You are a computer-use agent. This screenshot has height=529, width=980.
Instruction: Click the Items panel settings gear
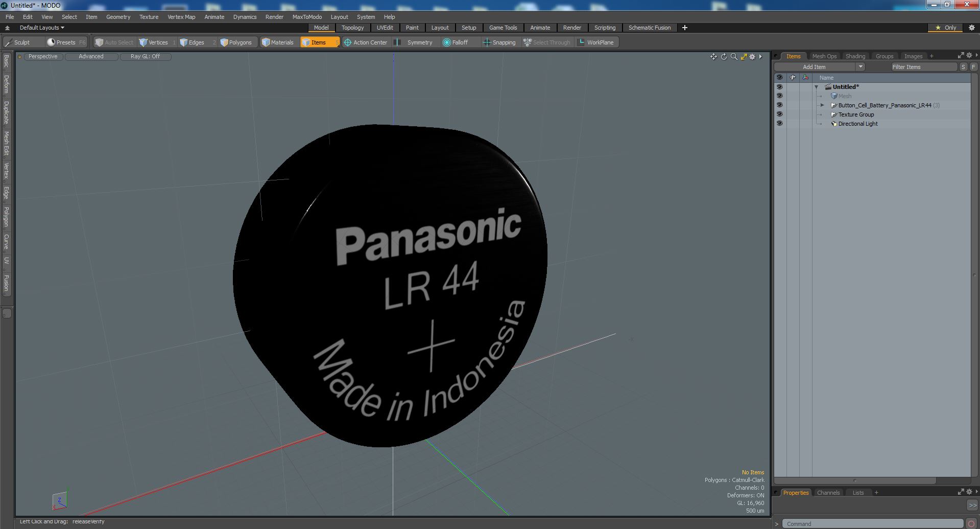tap(969, 55)
